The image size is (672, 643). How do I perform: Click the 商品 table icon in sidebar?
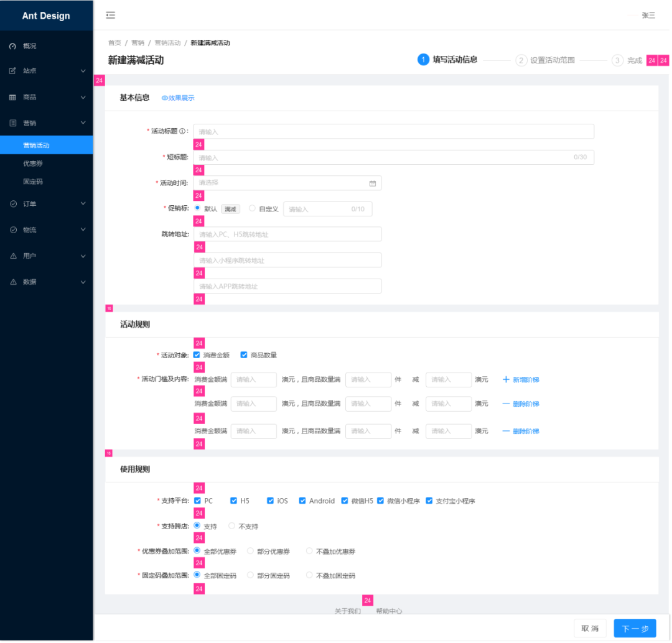pos(13,97)
